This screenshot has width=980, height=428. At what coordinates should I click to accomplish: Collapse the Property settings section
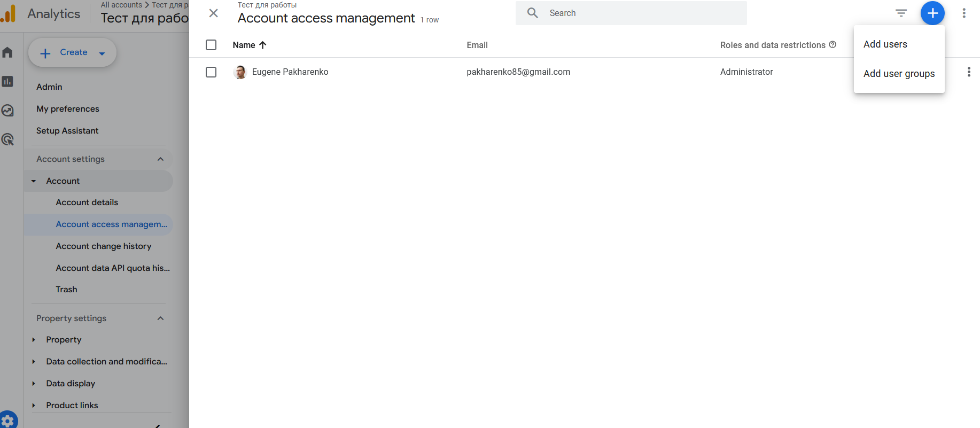tap(160, 318)
